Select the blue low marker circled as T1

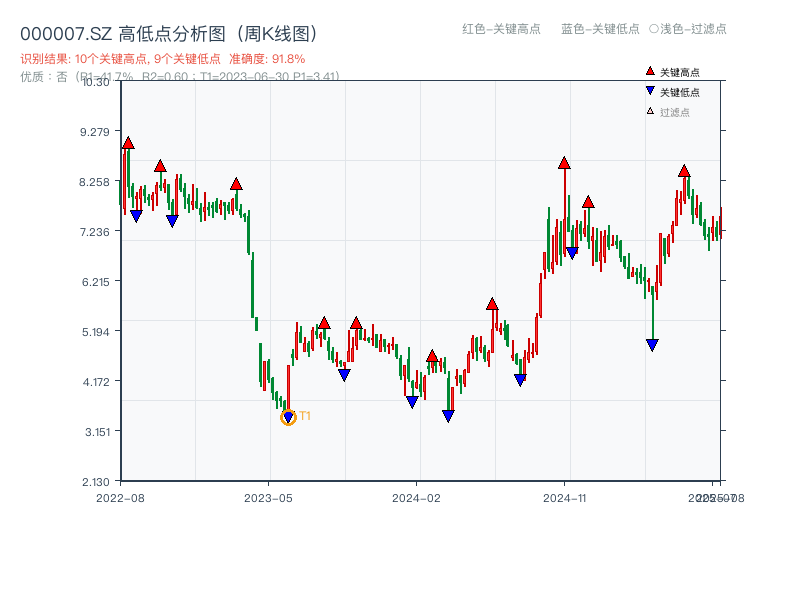(x=288, y=418)
